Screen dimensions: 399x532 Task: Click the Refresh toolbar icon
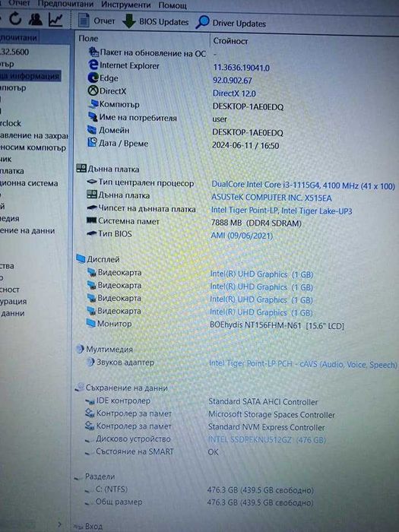point(15,19)
